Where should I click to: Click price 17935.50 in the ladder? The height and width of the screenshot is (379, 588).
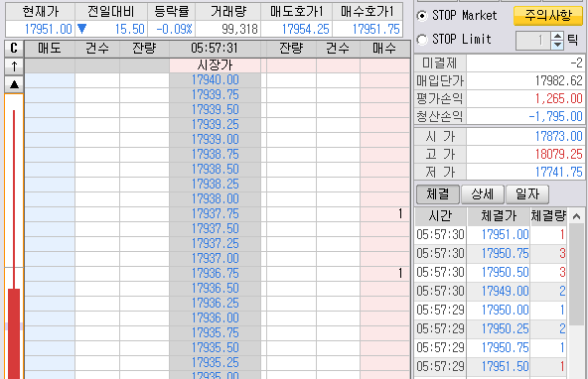pos(215,347)
